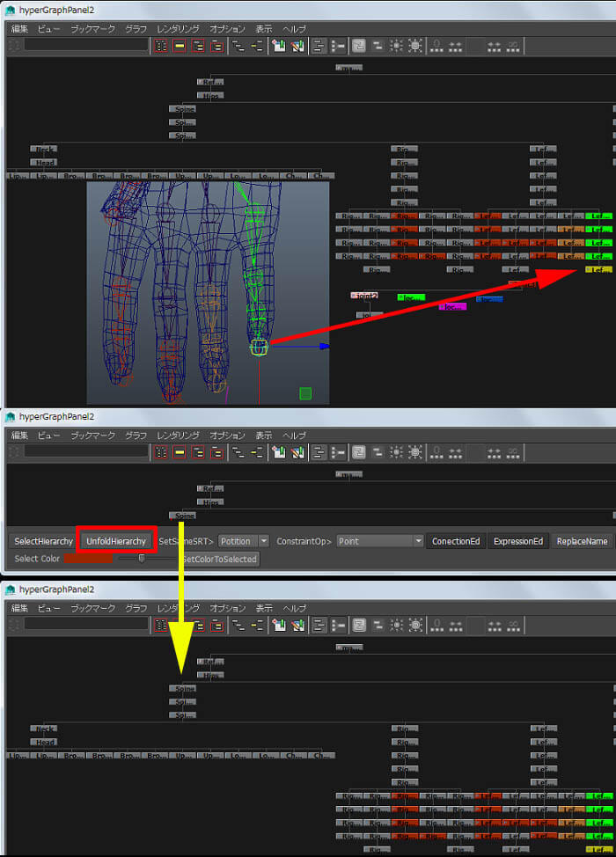Click the text input field in top panel toolbar

(x=86, y=45)
